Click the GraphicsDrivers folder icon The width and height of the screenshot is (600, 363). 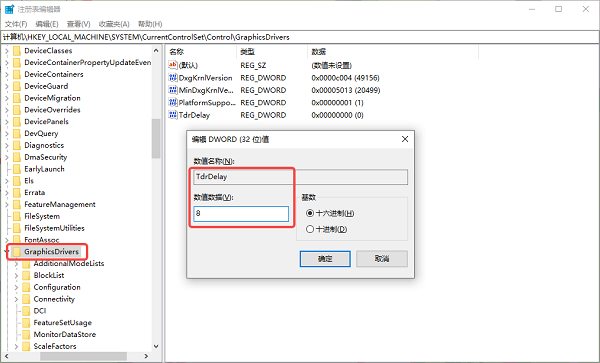coord(16,252)
